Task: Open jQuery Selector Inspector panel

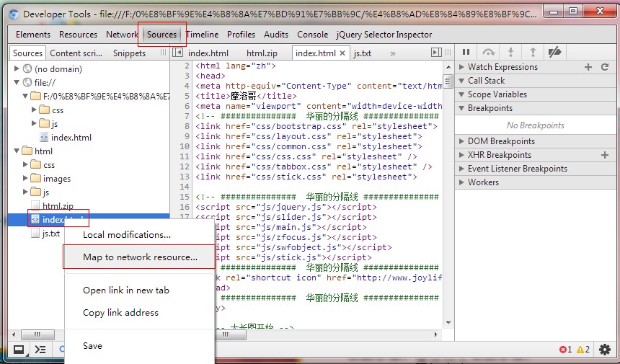Action: coord(384,35)
